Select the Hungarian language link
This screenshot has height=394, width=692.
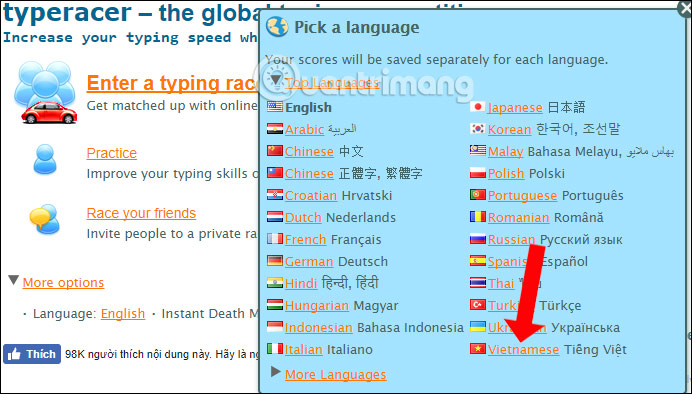pos(317,305)
